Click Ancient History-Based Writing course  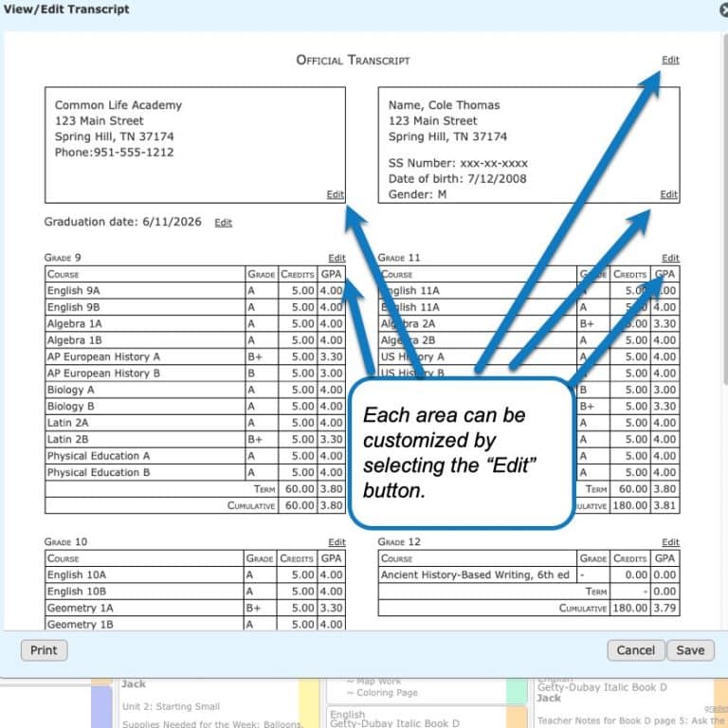[x=478, y=574]
